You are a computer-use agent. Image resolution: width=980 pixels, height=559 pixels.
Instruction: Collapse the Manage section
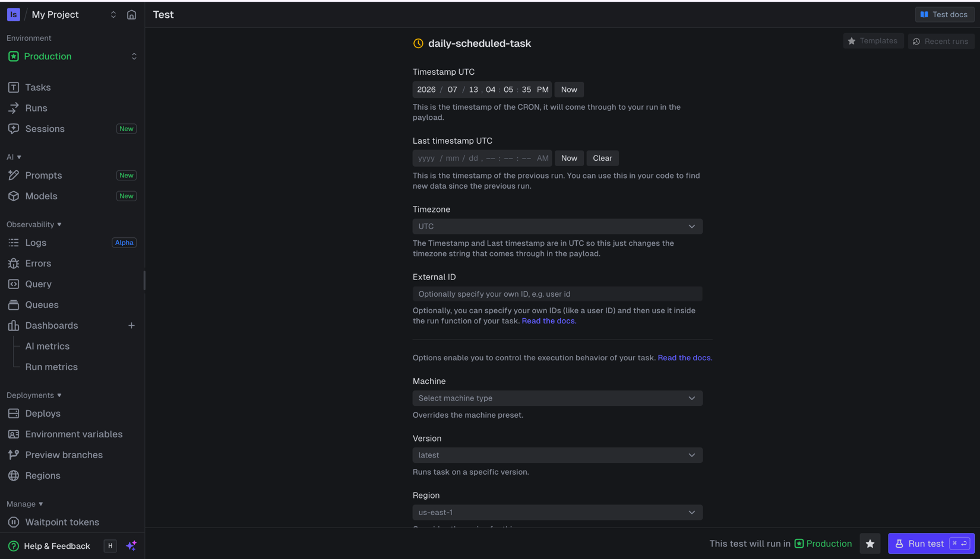[24, 504]
